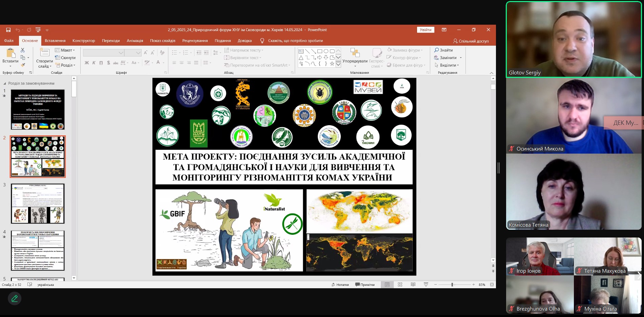Select the triangle shape in gallery

point(301,58)
